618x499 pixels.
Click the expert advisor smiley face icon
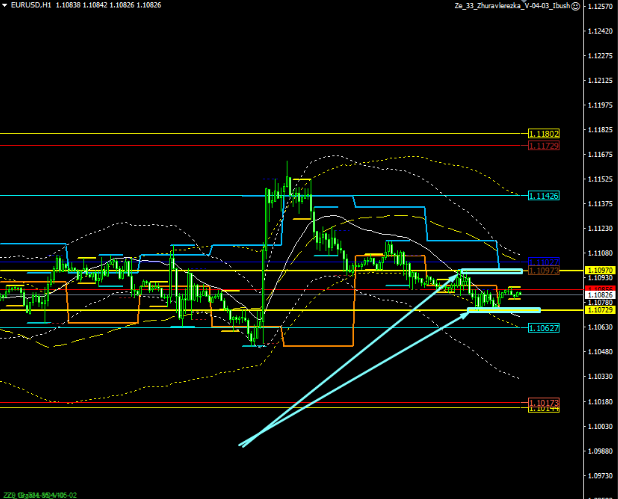point(576,6)
